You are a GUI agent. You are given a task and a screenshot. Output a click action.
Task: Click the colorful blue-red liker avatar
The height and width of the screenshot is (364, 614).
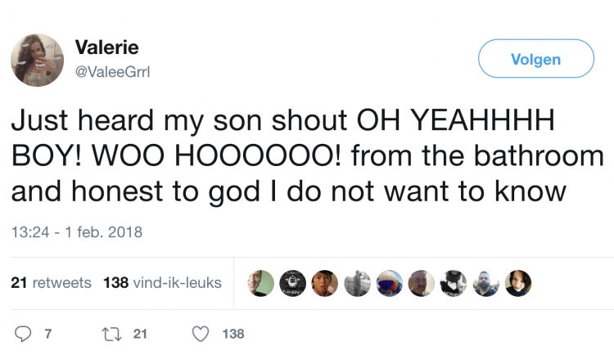coord(389,283)
